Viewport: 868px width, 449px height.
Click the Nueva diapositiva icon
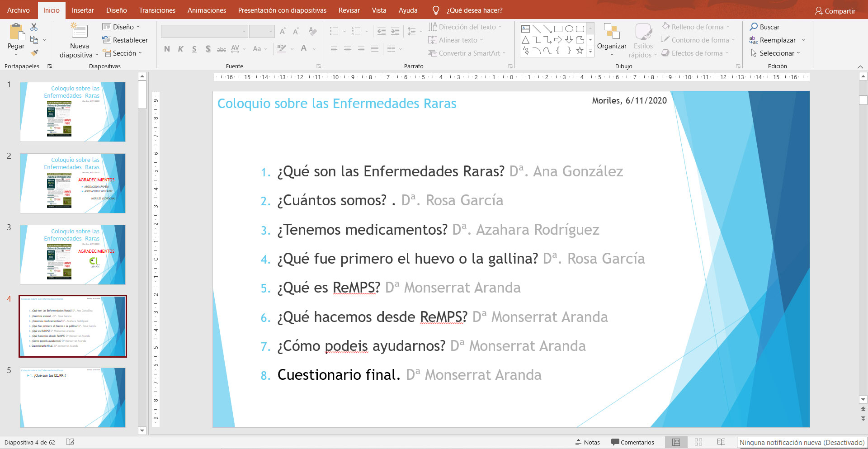pyautogui.click(x=79, y=32)
